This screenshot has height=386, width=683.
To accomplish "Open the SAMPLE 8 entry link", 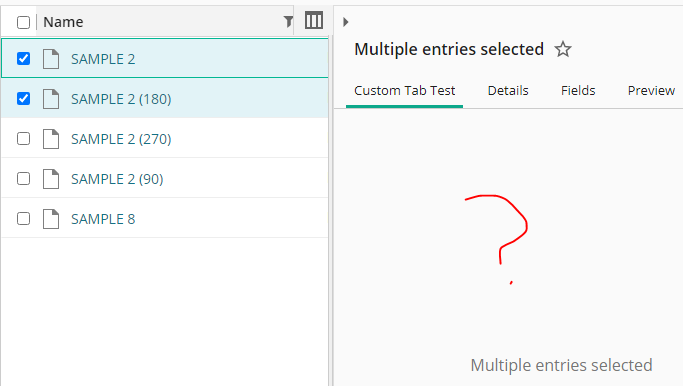I will click(103, 219).
